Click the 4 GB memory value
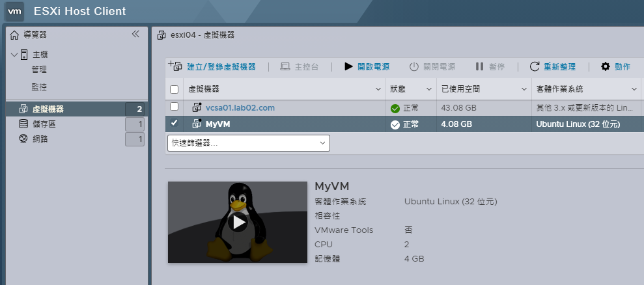This screenshot has width=644, height=285. [x=414, y=259]
